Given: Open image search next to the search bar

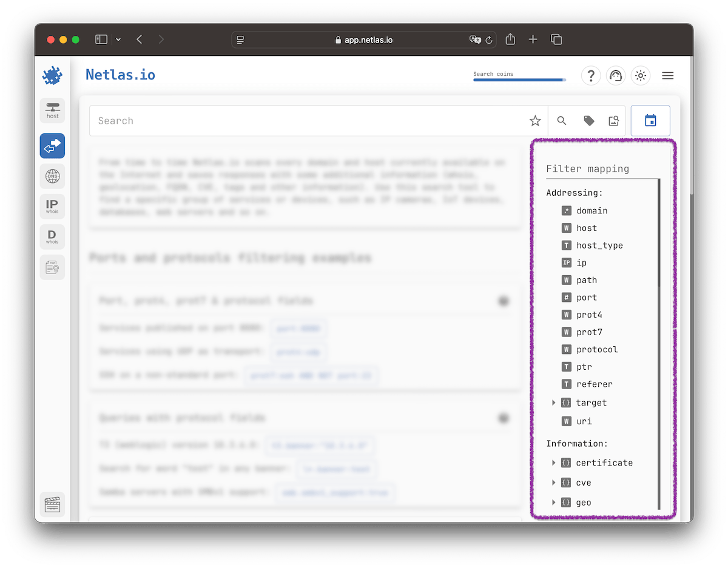Looking at the screenshot, I should [x=613, y=121].
